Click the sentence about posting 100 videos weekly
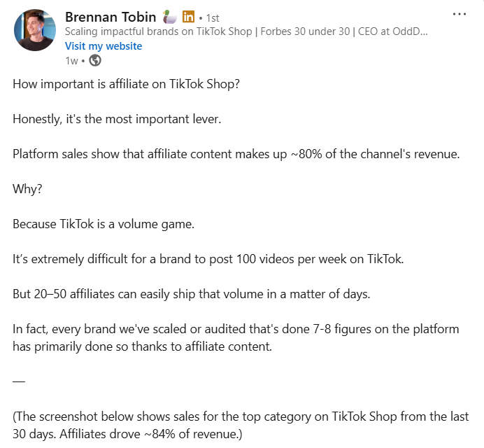Viewport: 484px width, 448px height. (x=208, y=259)
